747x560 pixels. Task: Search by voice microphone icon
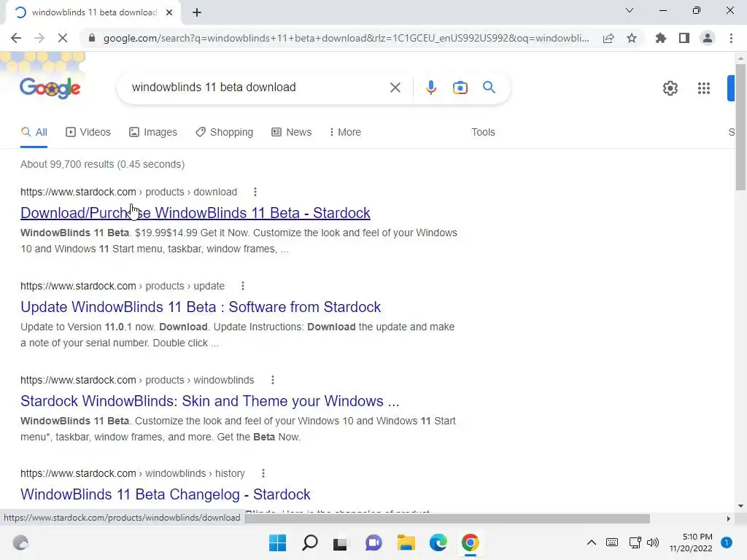[430, 87]
